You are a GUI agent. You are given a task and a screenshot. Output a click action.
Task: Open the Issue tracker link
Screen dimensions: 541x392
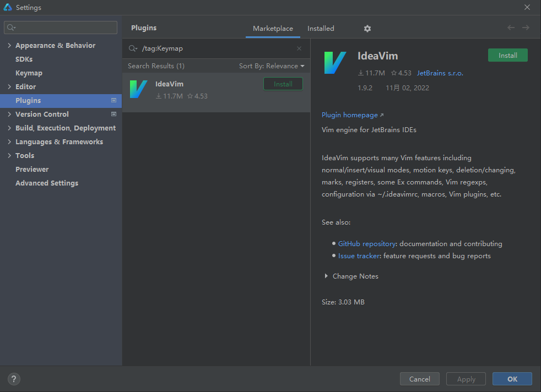[x=359, y=256]
